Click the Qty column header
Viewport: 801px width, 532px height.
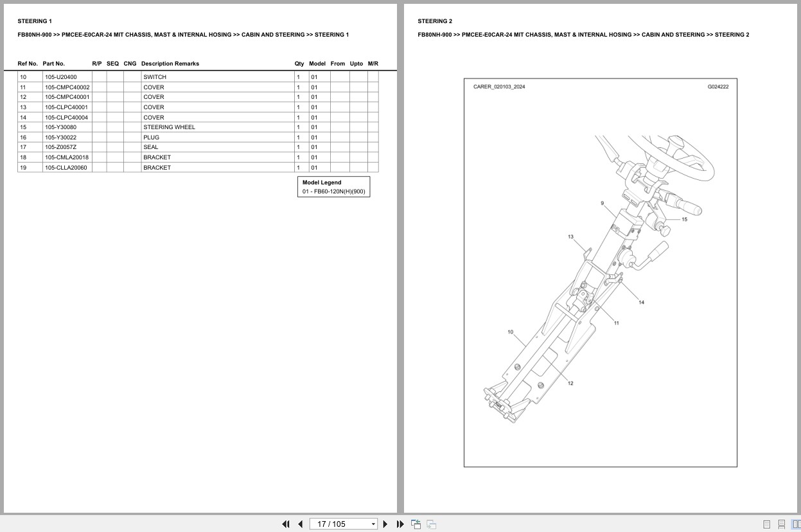tap(299, 64)
